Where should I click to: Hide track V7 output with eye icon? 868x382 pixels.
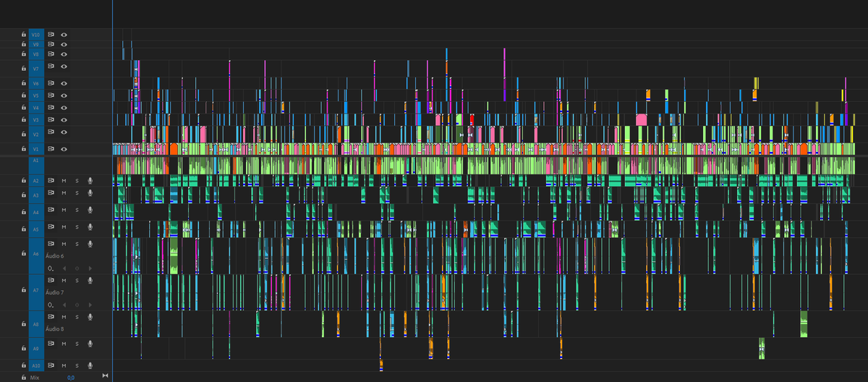click(x=64, y=67)
